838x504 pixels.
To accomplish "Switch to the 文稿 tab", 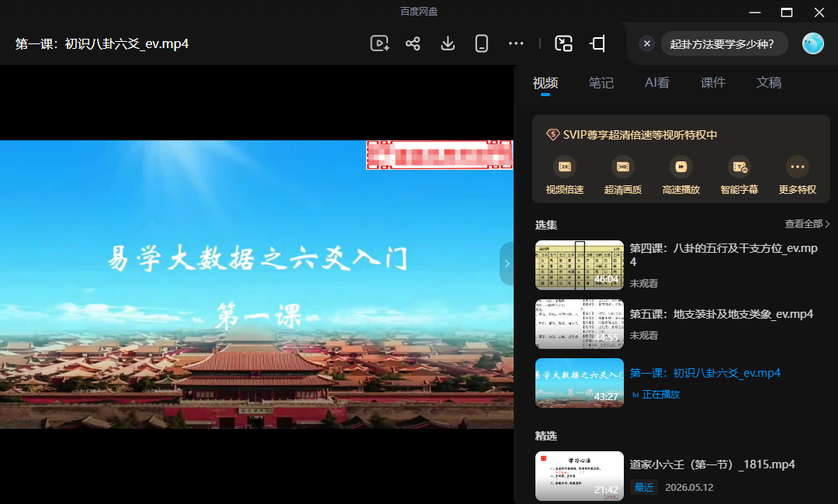I will (768, 83).
